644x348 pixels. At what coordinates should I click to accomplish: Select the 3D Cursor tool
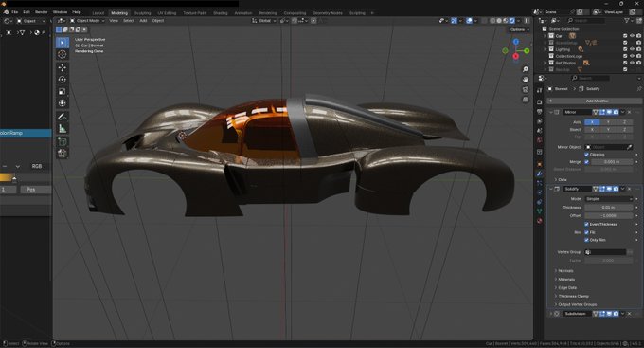click(x=62, y=54)
